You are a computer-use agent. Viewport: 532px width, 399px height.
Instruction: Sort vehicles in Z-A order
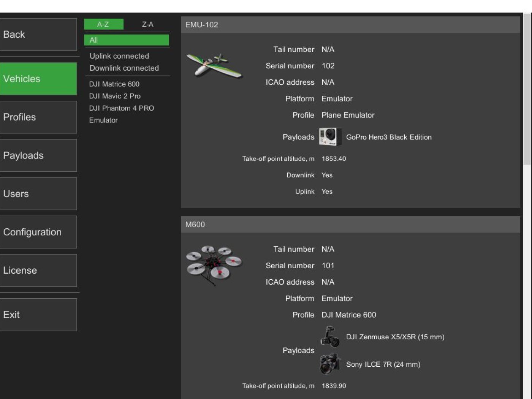[147, 24]
